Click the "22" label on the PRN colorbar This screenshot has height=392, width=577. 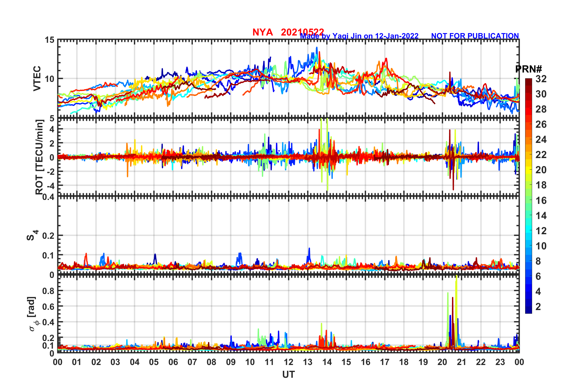coord(541,155)
